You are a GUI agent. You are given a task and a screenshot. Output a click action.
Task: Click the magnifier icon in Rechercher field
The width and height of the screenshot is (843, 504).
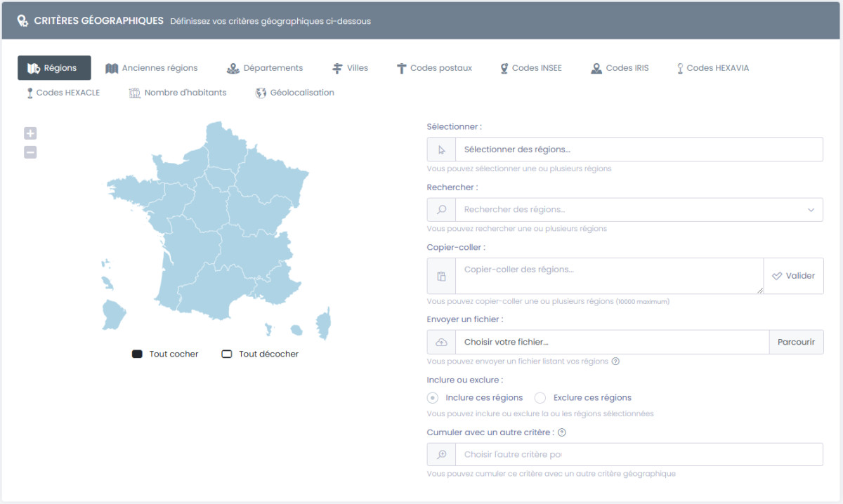coord(441,209)
